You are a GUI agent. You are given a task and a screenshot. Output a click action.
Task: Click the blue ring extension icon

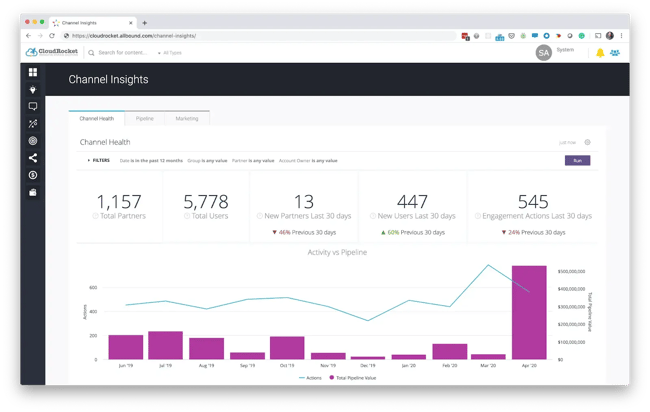tap(546, 36)
